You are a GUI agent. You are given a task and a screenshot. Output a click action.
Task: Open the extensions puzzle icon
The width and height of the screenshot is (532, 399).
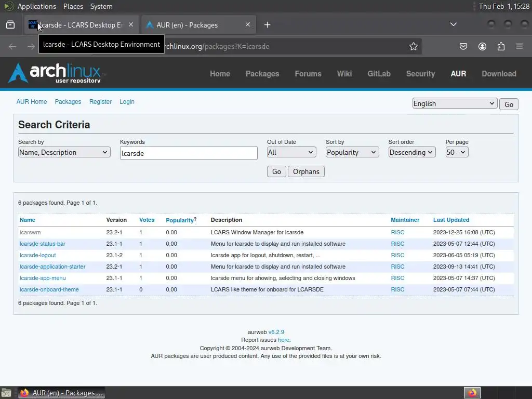click(501, 46)
